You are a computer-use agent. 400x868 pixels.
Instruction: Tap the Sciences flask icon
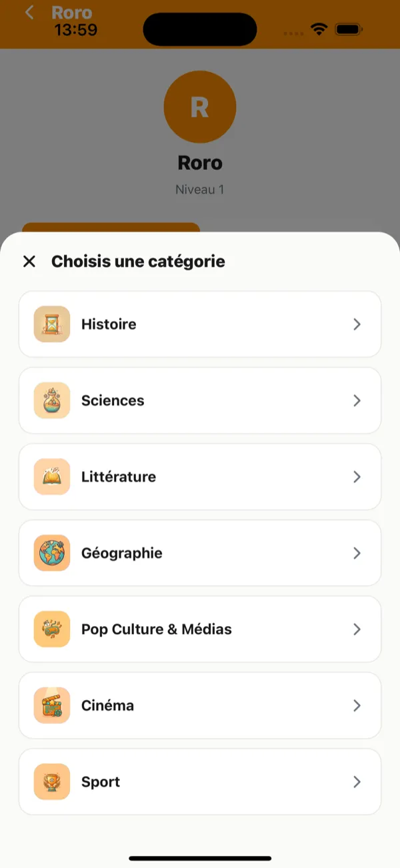tap(52, 400)
